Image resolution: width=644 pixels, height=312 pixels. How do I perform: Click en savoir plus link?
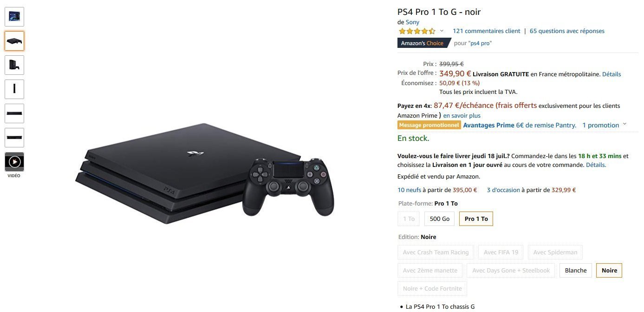462,116
